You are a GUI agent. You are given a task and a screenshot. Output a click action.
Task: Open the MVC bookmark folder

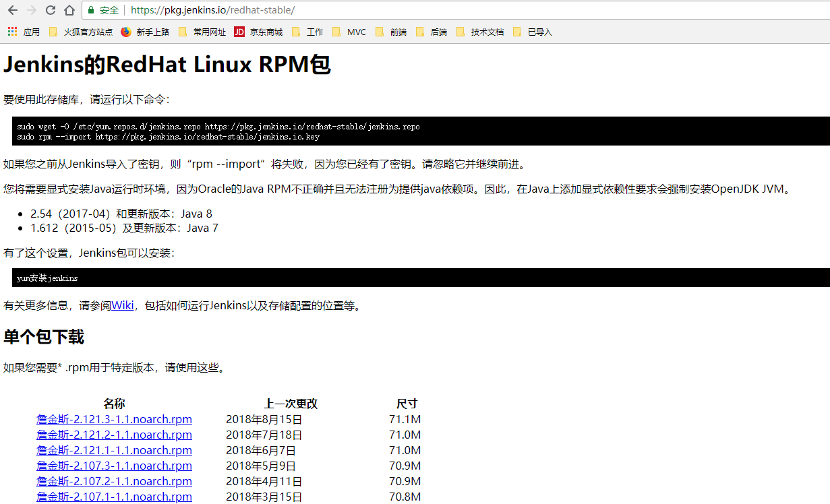pos(349,32)
